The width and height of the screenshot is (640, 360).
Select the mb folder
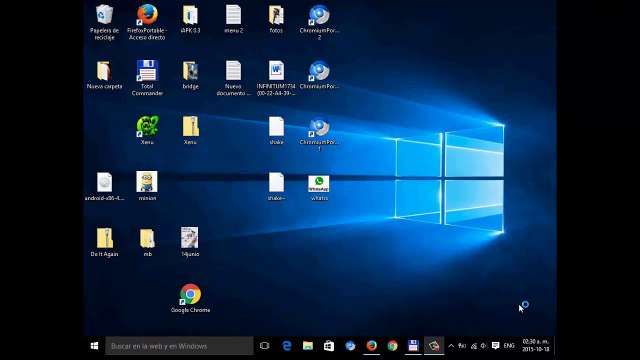point(147,242)
